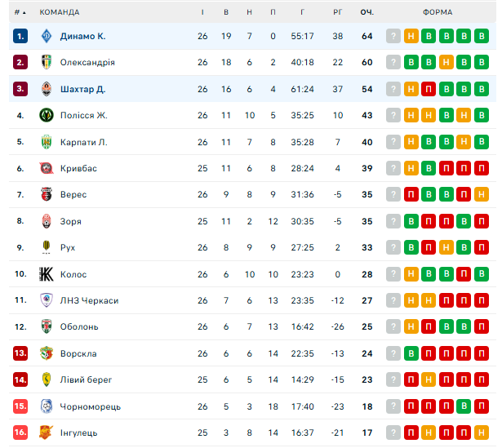Click Шахтар Д. red П loss badge
This screenshot has width=502, height=448.
pos(429,89)
